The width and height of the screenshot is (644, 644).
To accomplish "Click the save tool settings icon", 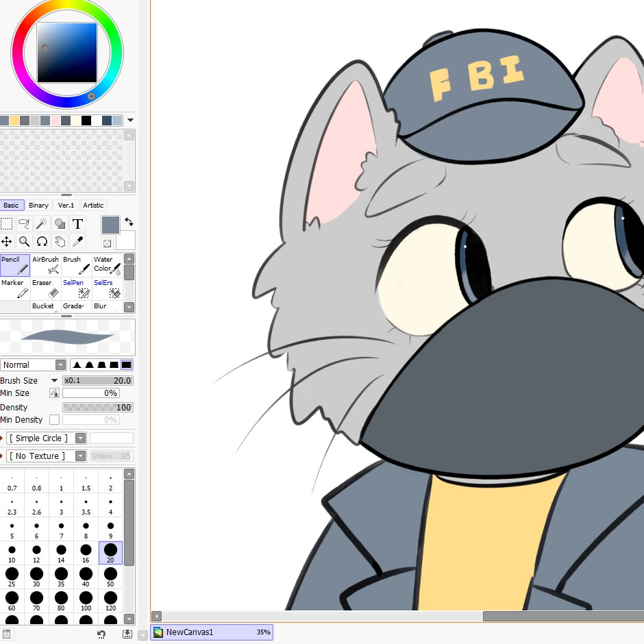I will coord(127,634).
